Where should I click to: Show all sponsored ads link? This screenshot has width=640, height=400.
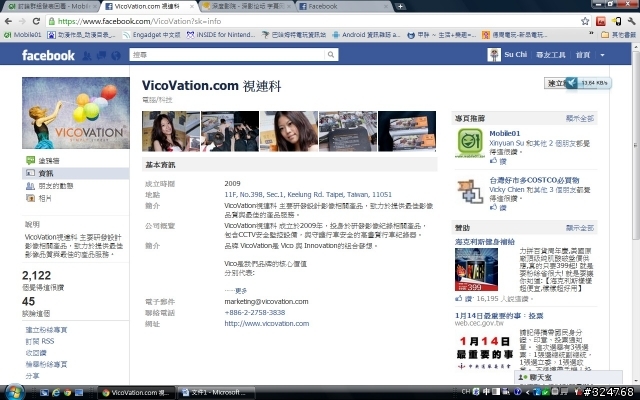(x=580, y=228)
